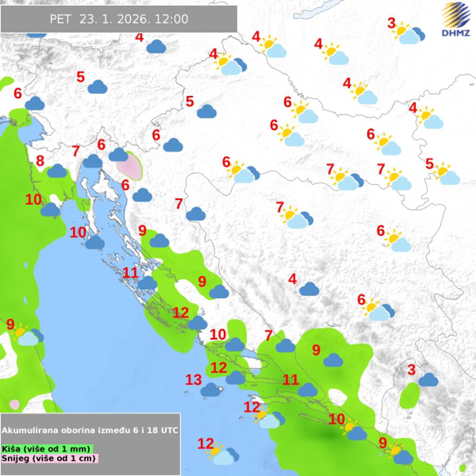Click the date header PET 23. 1. 2026. 12:00
Viewport: 476px width, 476px height.
tap(119, 19)
